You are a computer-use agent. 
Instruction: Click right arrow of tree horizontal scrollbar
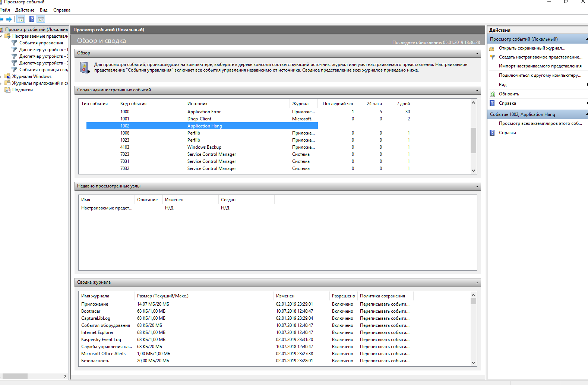click(65, 376)
